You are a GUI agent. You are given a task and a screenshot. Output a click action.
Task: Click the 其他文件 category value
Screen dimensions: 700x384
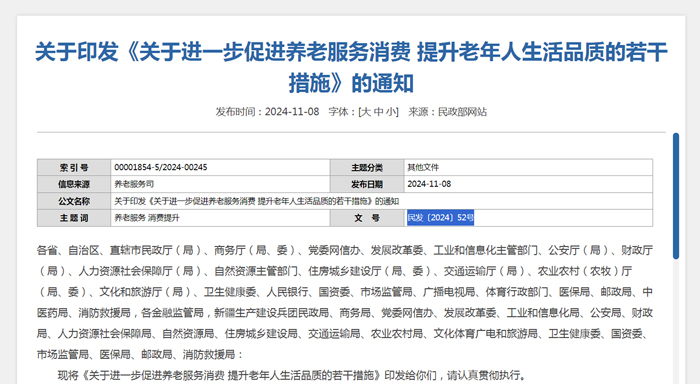423,167
